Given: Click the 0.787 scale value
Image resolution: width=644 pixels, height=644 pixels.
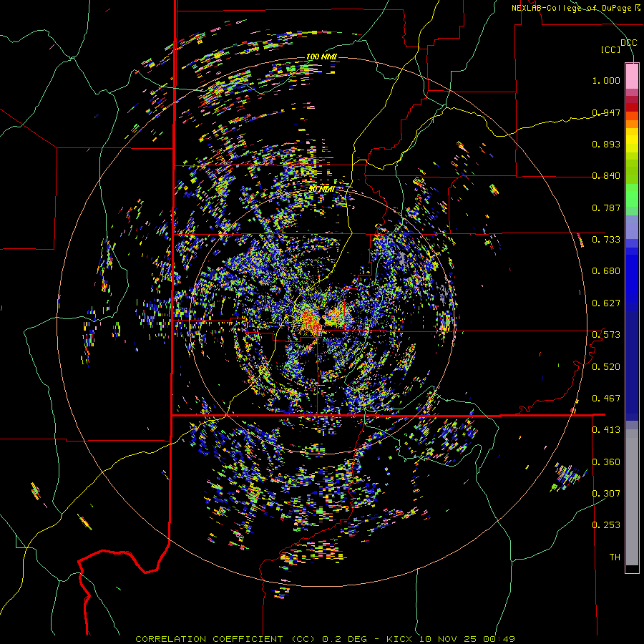Looking at the screenshot, I should pyautogui.click(x=606, y=208).
